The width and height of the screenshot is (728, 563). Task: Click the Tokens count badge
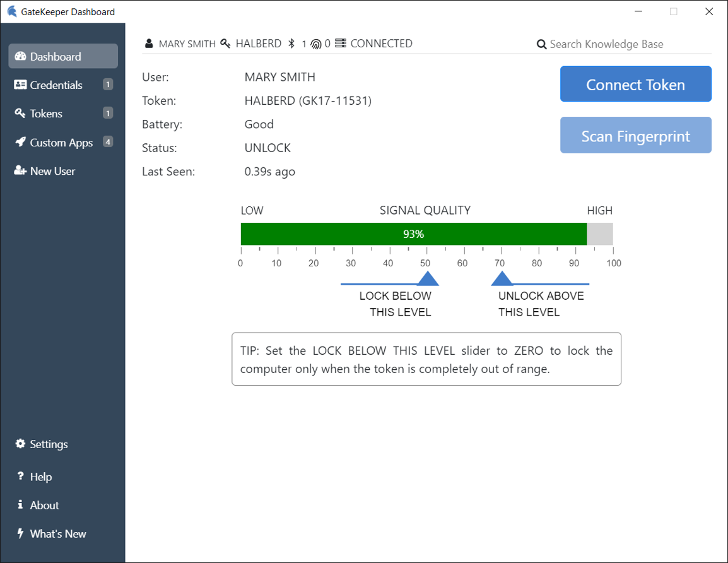click(108, 113)
